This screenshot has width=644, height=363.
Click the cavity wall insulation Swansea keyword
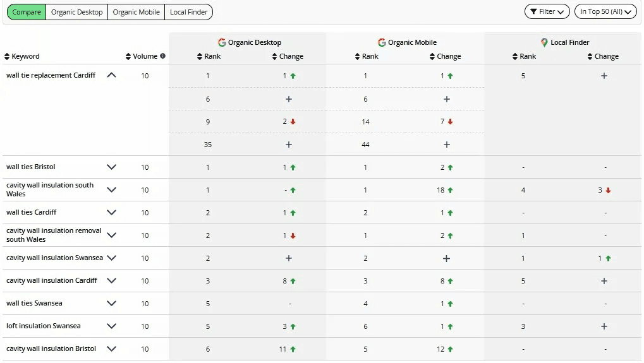tap(54, 258)
